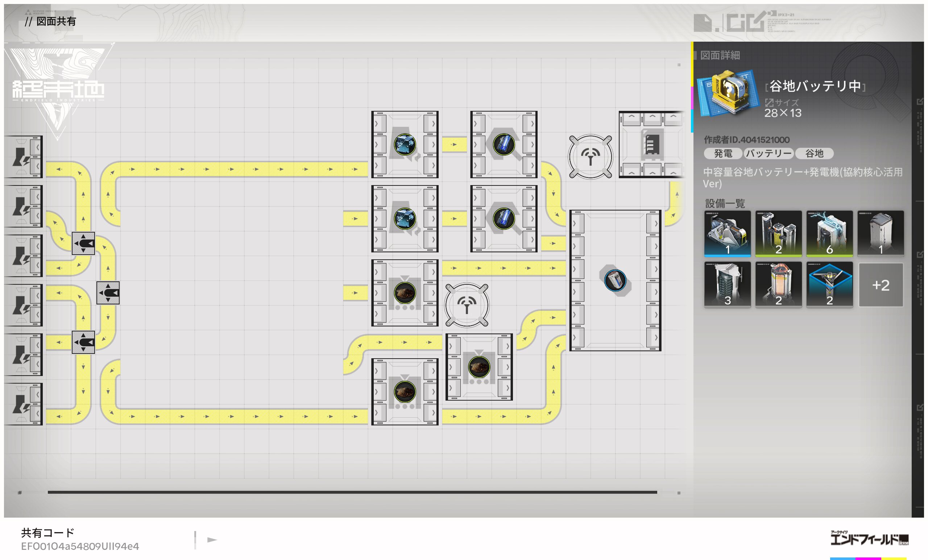Click the 谷地 tag
This screenshot has height=560, width=928.
[x=814, y=154]
